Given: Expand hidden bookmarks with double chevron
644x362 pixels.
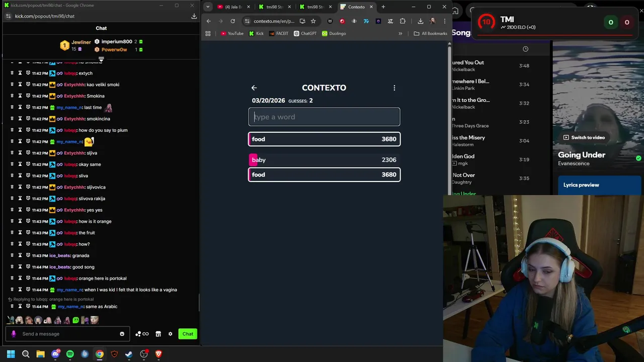Looking at the screenshot, I should pos(400,34).
